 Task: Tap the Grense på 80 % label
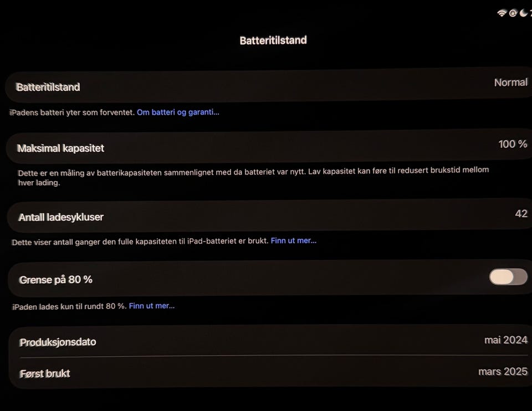tap(55, 280)
